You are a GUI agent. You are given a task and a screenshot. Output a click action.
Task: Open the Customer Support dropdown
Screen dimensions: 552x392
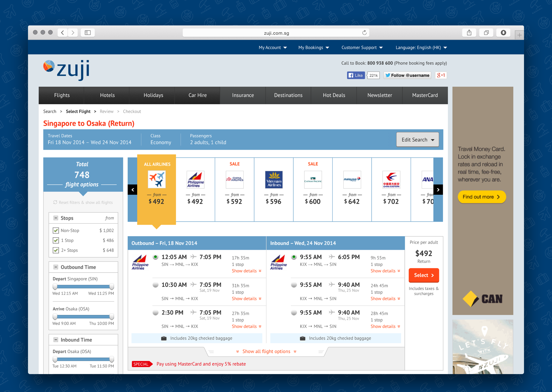coord(362,48)
